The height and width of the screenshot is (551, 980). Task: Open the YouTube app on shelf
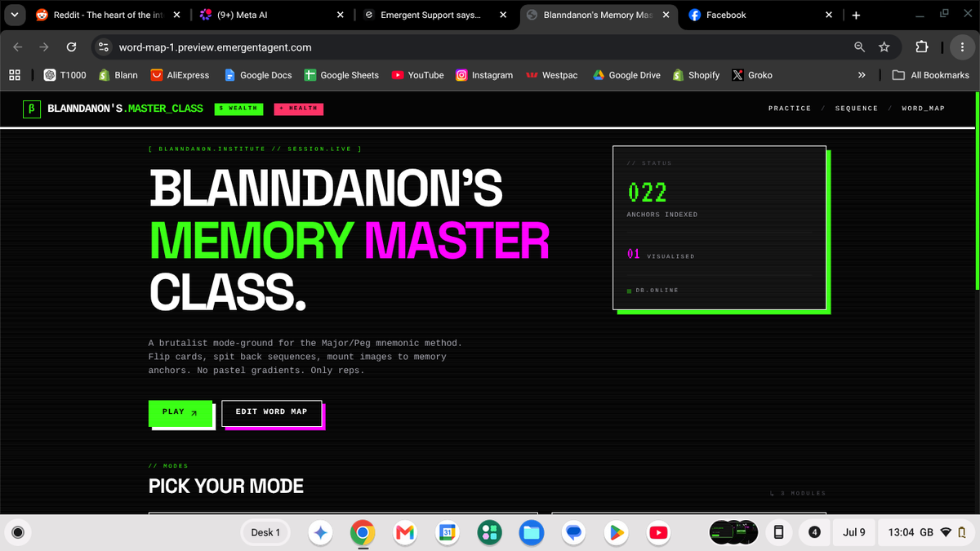pyautogui.click(x=659, y=532)
